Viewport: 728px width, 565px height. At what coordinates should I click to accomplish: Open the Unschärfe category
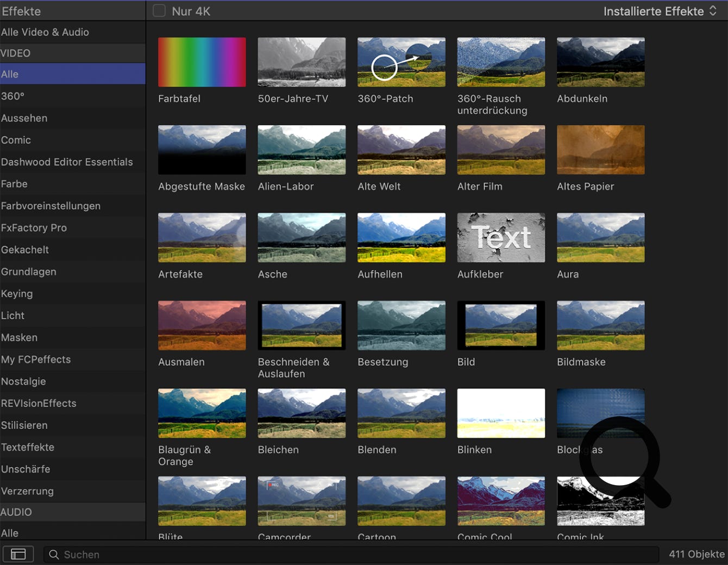[x=26, y=469]
